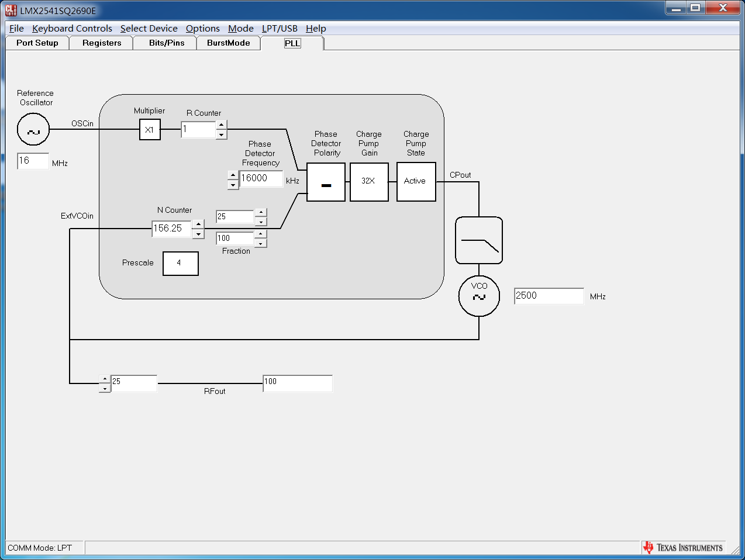Click the Phase Detector Frequency 16000 field
This screenshot has width=745, height=560.
tap(261, 179)
